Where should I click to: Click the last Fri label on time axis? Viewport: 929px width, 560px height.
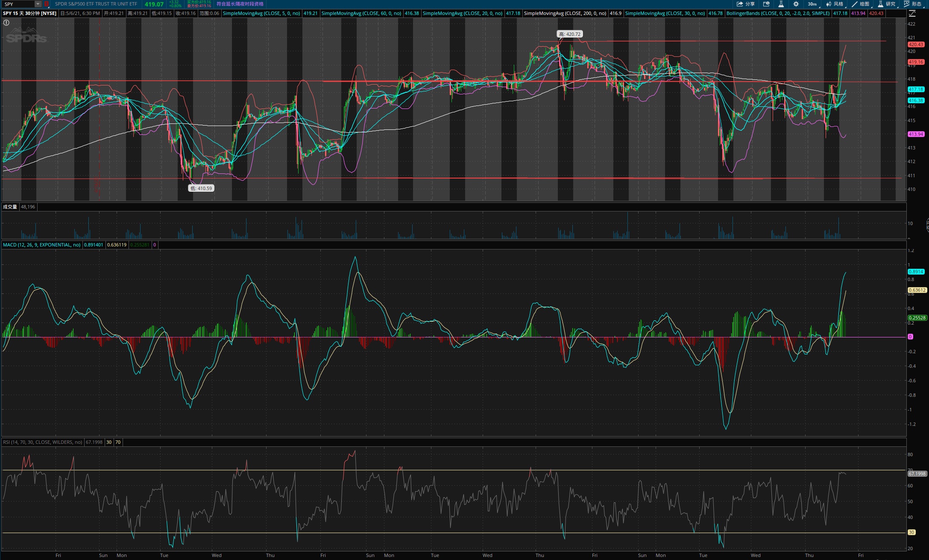pos(861,555)
